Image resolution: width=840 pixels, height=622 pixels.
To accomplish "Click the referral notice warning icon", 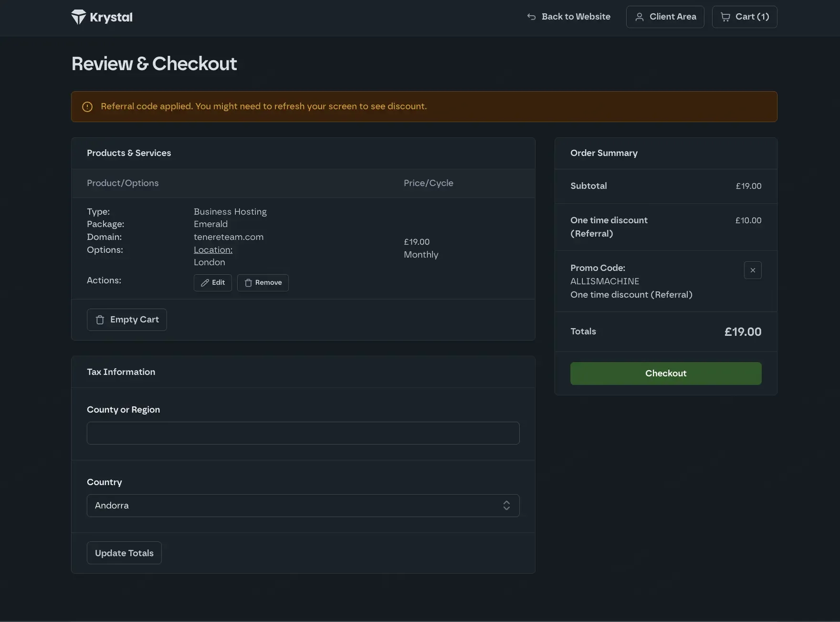I will click(87, 107).
